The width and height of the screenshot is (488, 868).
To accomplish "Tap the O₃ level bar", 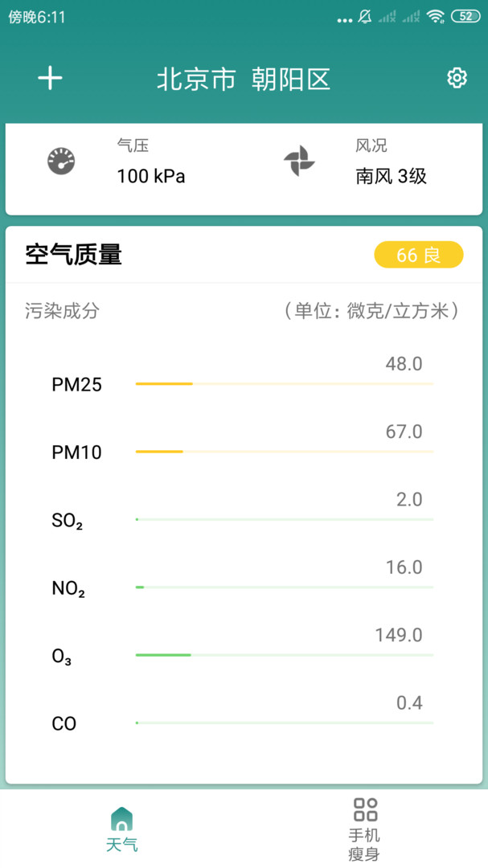I will point(285,655).
